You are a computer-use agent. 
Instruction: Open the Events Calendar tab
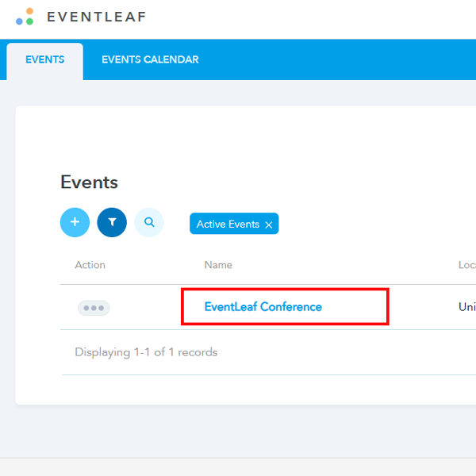pos(150,59)
